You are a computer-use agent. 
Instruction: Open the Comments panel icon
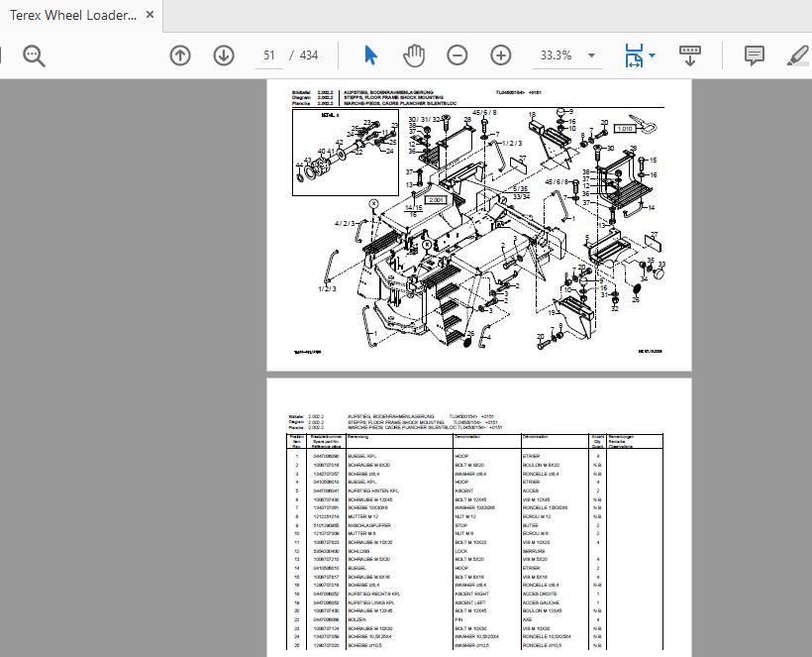tap(754, 55)
